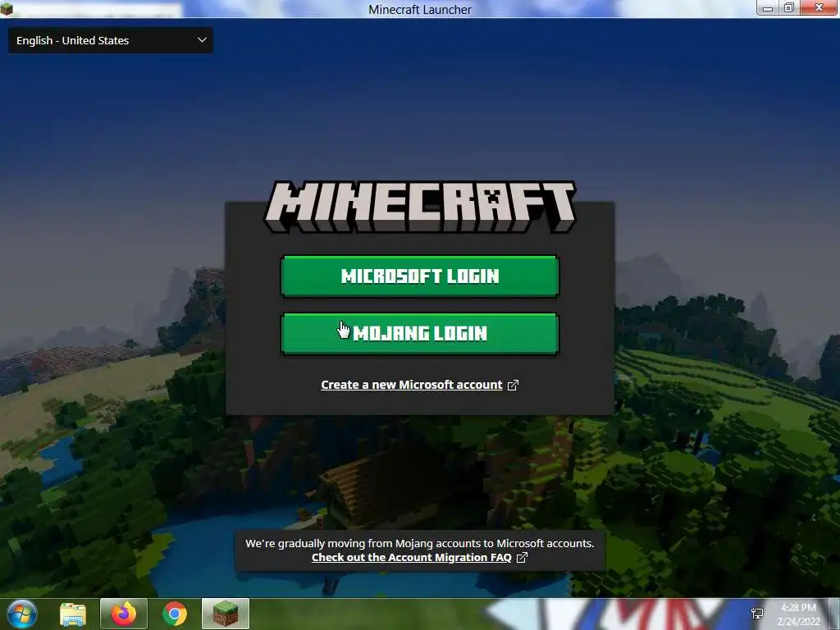840x630 pixels.
Task: Minimize the Minecraft Launcher window
Action: click(768, 8)
